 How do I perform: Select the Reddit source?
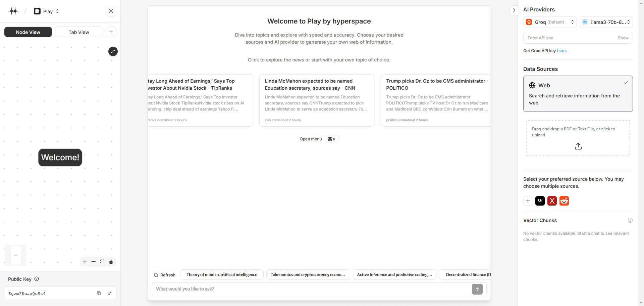(x=564, y=201)
